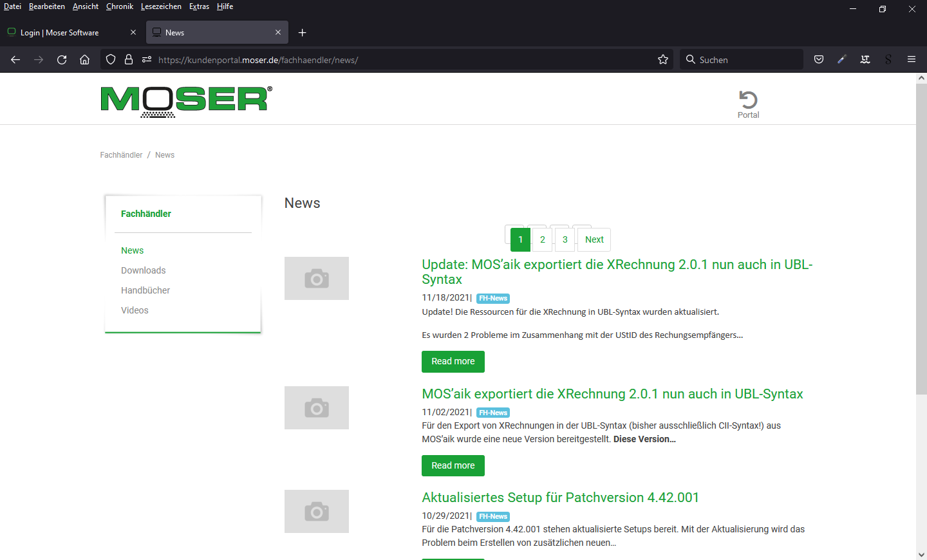927x560 pixels.
Task: Open thumbnail of the 11/02/2021 article
Action: (x=317, y=407)
